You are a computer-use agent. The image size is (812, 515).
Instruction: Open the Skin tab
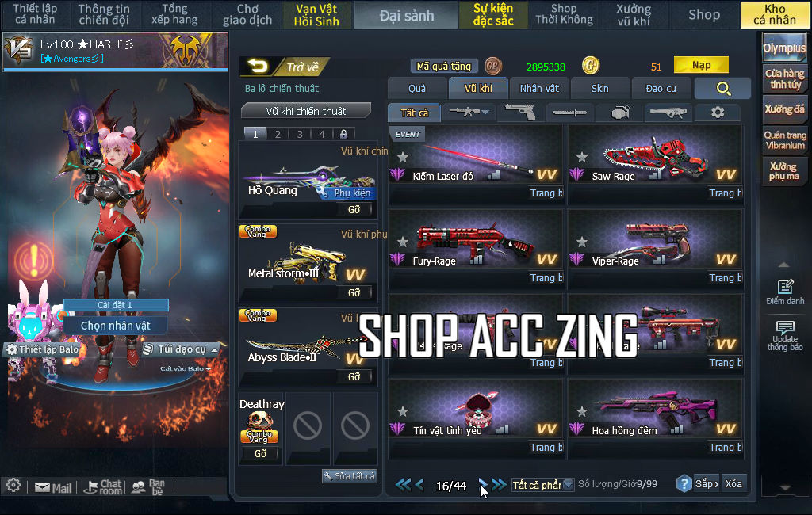599,89
